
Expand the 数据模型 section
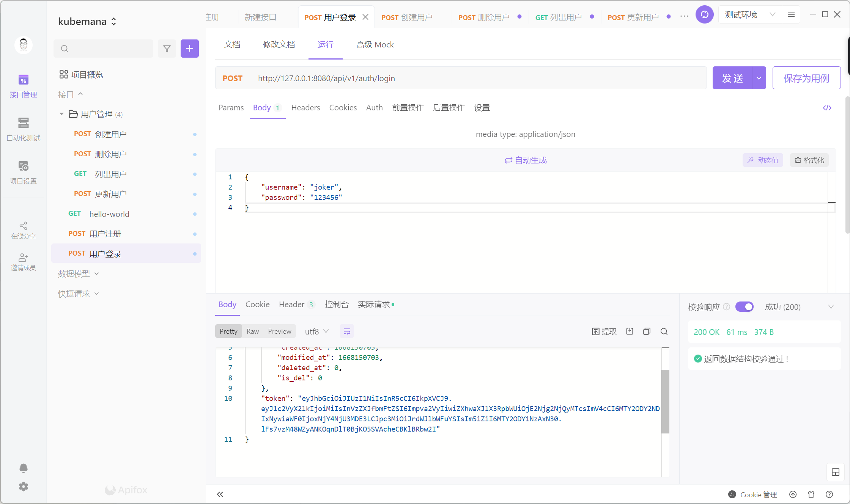click(x=79, y=274)
